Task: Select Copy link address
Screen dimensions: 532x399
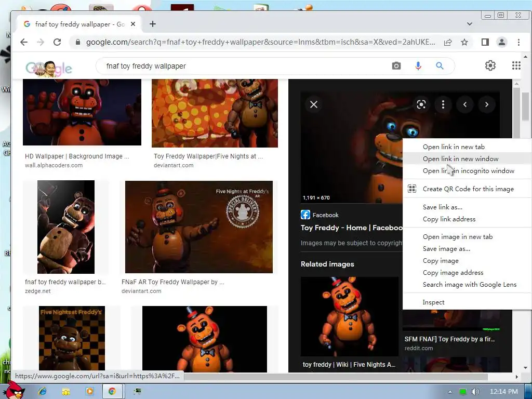Action: (467, 219)
